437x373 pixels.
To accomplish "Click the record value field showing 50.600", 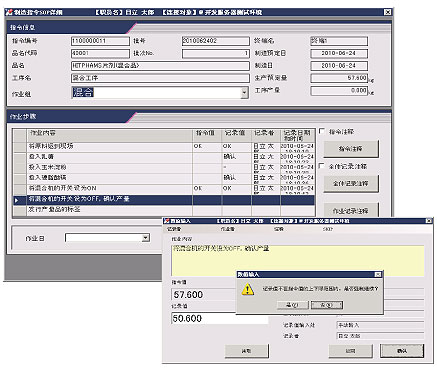I will click(x=220, y=318).
